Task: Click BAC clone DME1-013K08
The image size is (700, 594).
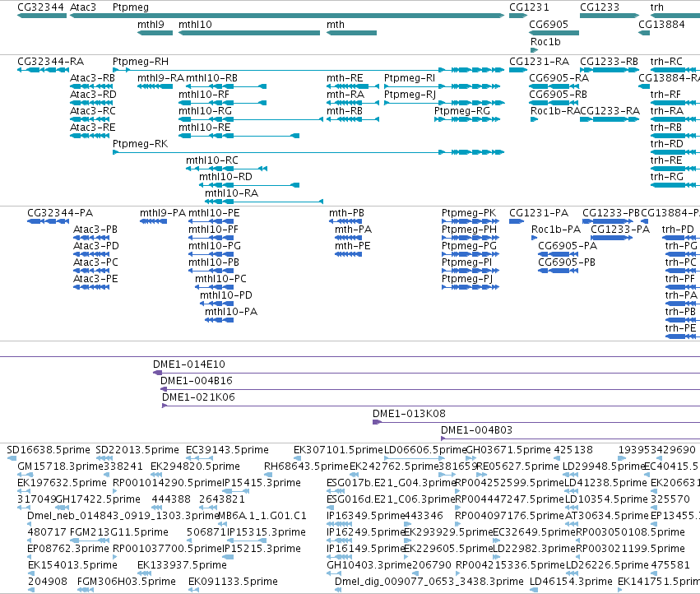Action: 409,414
